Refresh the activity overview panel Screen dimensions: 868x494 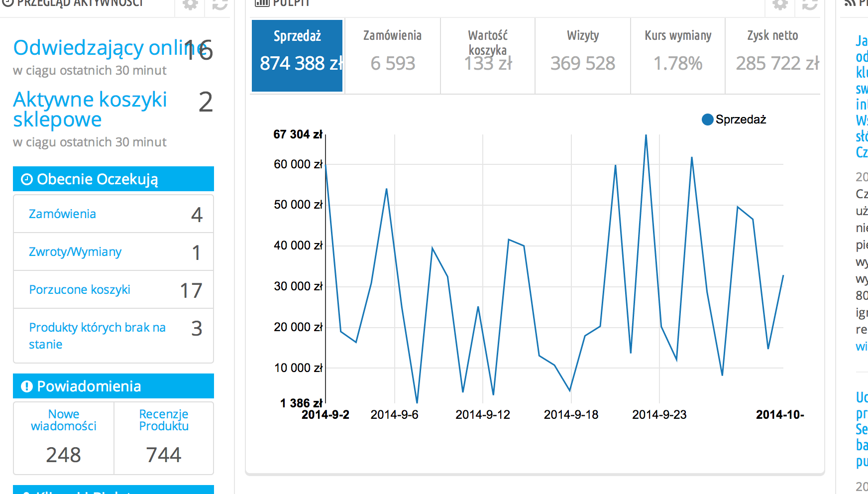(219, 4)
